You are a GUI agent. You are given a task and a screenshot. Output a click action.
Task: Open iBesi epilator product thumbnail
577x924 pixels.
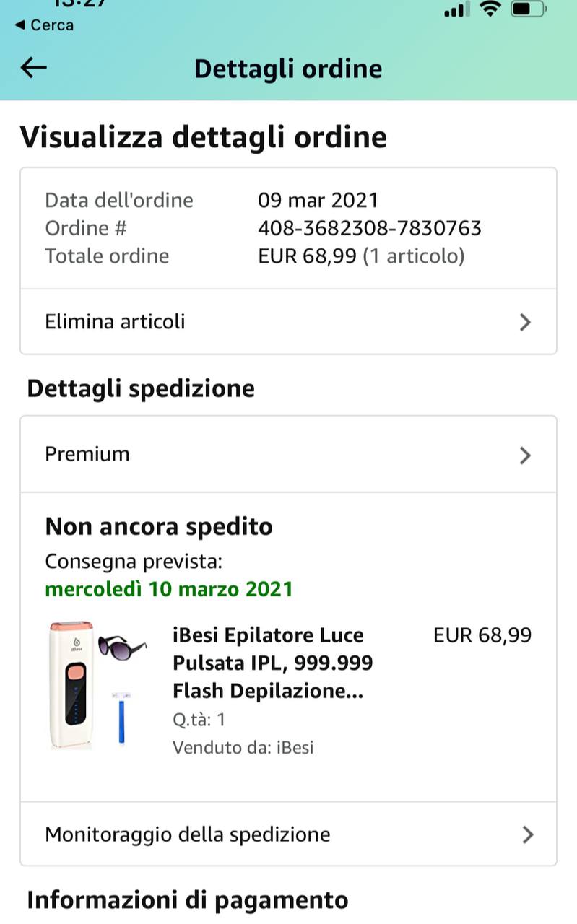71,684
